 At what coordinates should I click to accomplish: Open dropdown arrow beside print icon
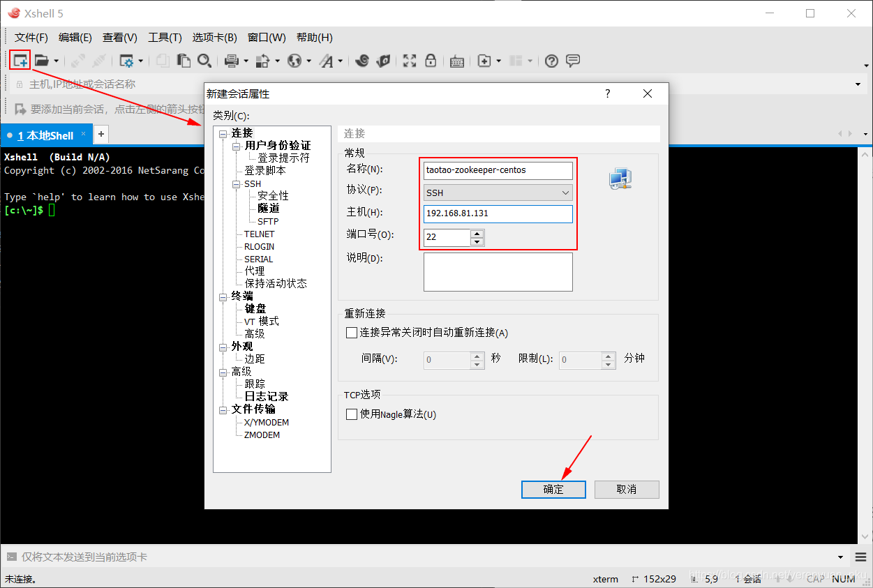tap(246, 61)
